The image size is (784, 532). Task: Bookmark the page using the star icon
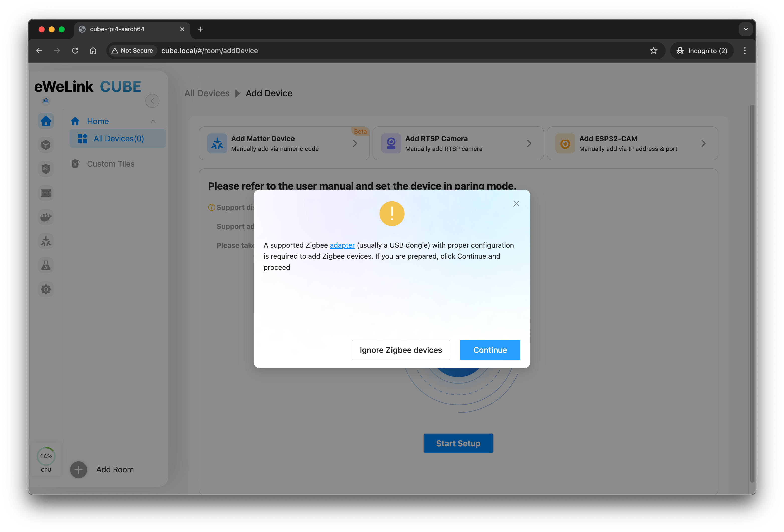point(653,51)
